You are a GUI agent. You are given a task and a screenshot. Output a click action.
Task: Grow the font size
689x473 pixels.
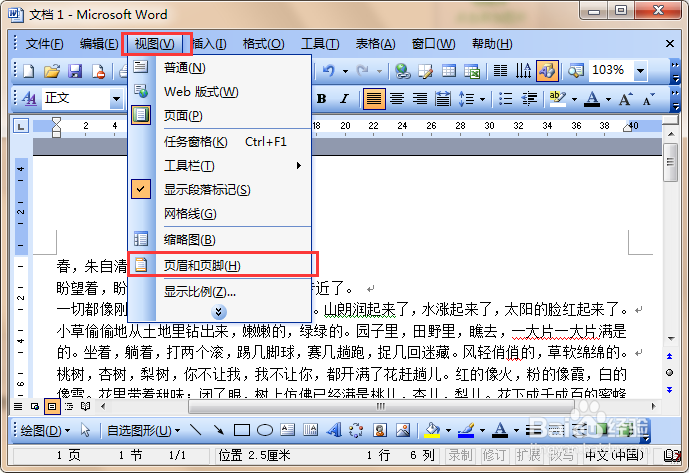click(625, 99)
